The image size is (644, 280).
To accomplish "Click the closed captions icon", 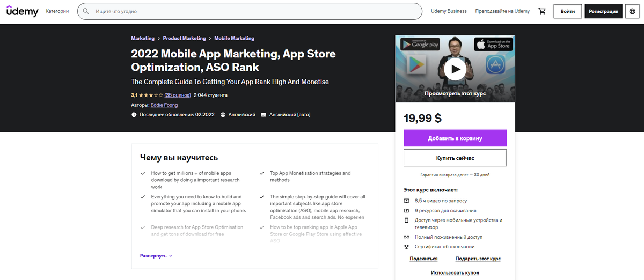I will (264, 115).
